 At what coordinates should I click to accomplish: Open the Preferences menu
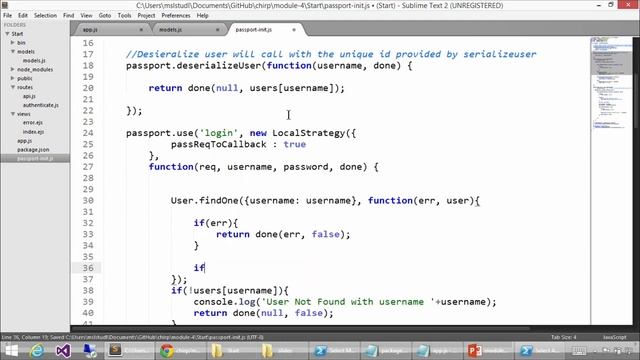(x=176, y=16)
